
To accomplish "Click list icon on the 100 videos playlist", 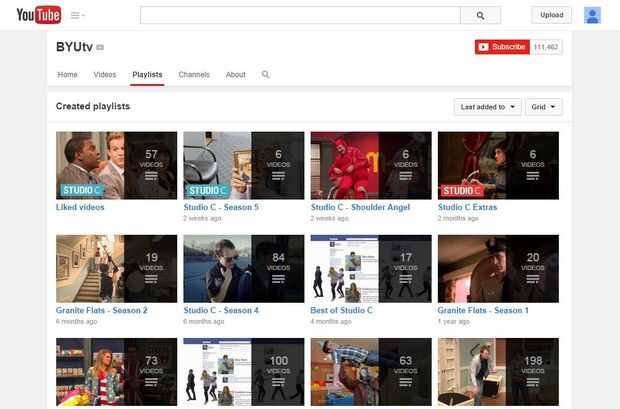I will pos(278,382).
